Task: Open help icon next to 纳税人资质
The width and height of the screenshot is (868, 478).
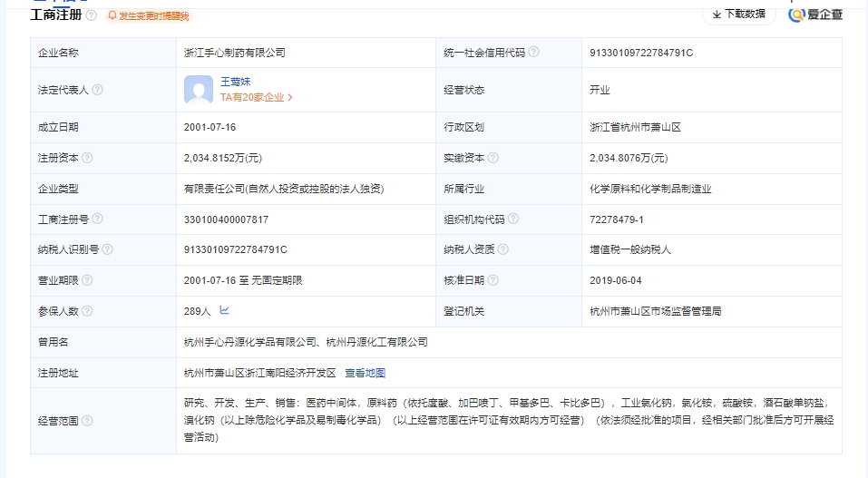Action: tap(502, 249)
